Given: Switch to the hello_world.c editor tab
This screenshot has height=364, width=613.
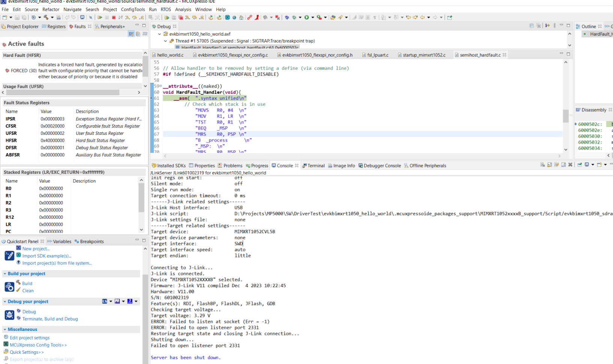Looking at the screenshot, I should click(x=171, y=55).
